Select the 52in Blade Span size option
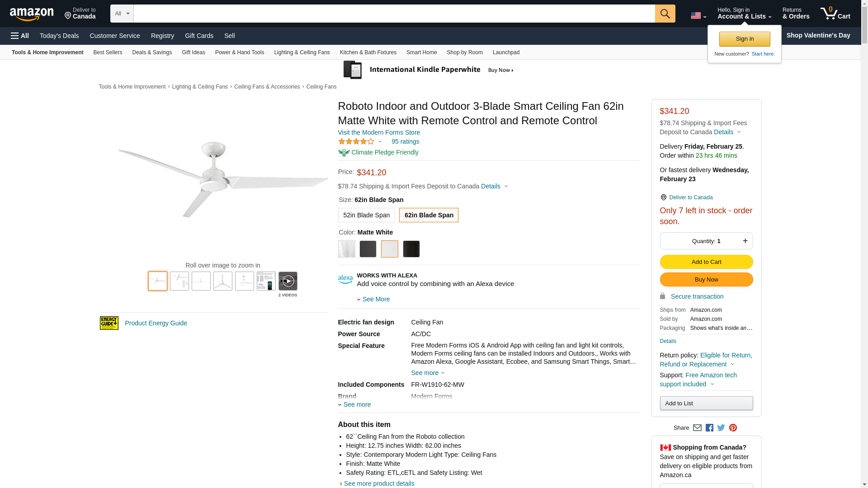The height and width of the screenshot is (488, 868). tap(366, 215)
